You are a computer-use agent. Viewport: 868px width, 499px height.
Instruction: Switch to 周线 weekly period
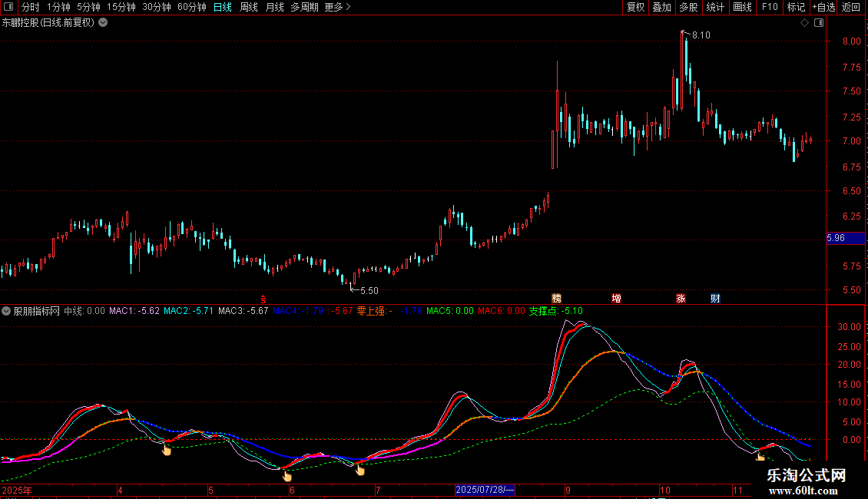point(249,7)
